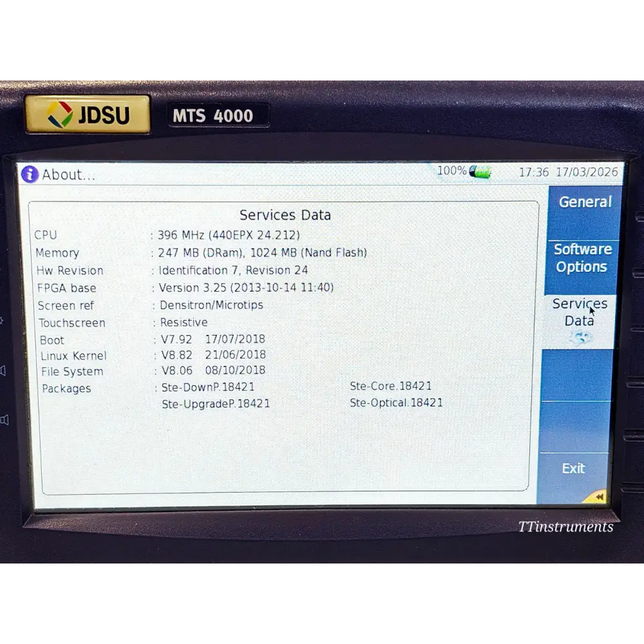The height and width of the screenshot is (644, 644).
Task: Select the 247 MB (DRam) memory value
Action: [201, 252]
